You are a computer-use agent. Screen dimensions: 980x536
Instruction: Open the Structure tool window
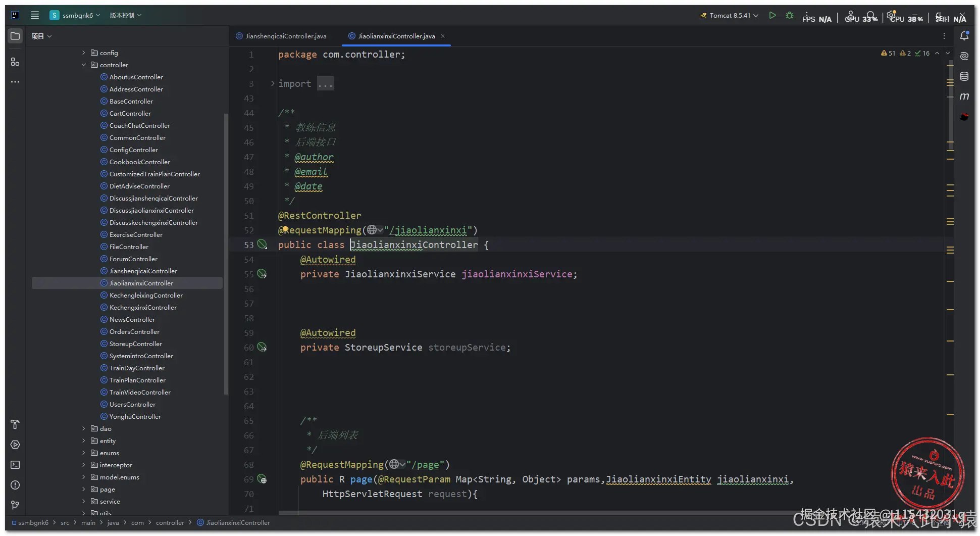point(15,62)
